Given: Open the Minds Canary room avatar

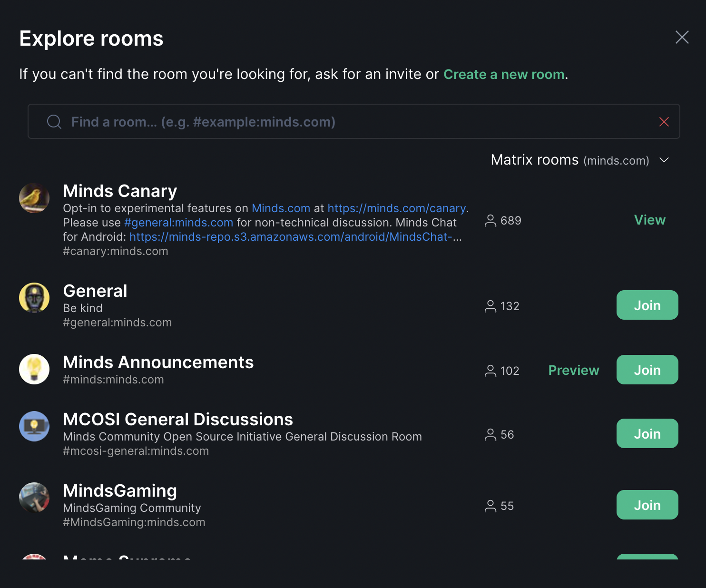Looking at the screenshot, I should click(x=34, y=198).
